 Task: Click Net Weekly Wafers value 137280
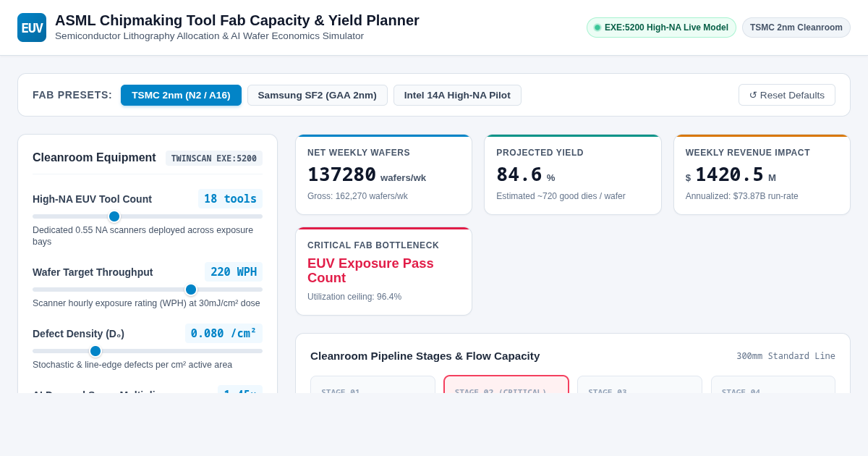342,174
